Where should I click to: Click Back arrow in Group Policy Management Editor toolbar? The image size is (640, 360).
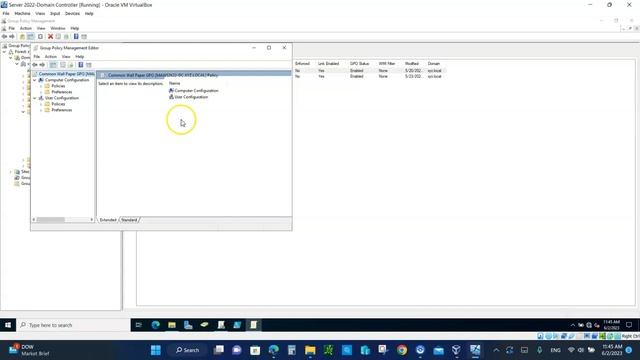tap(35, 64)
